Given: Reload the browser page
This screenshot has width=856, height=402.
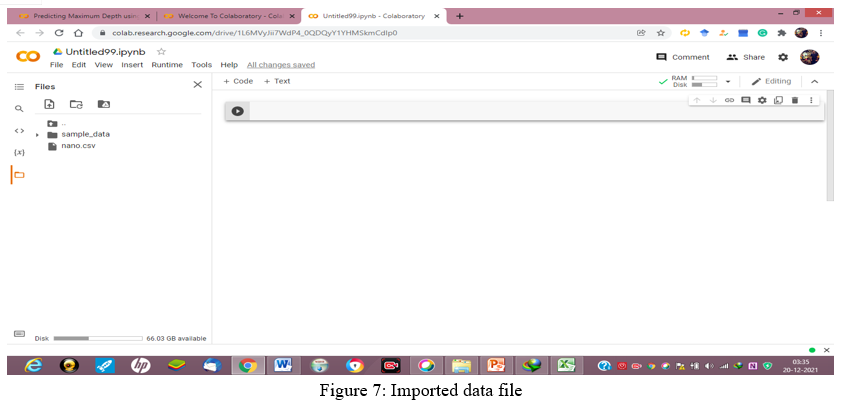Looking at the screenshot, I should point(59,33).
